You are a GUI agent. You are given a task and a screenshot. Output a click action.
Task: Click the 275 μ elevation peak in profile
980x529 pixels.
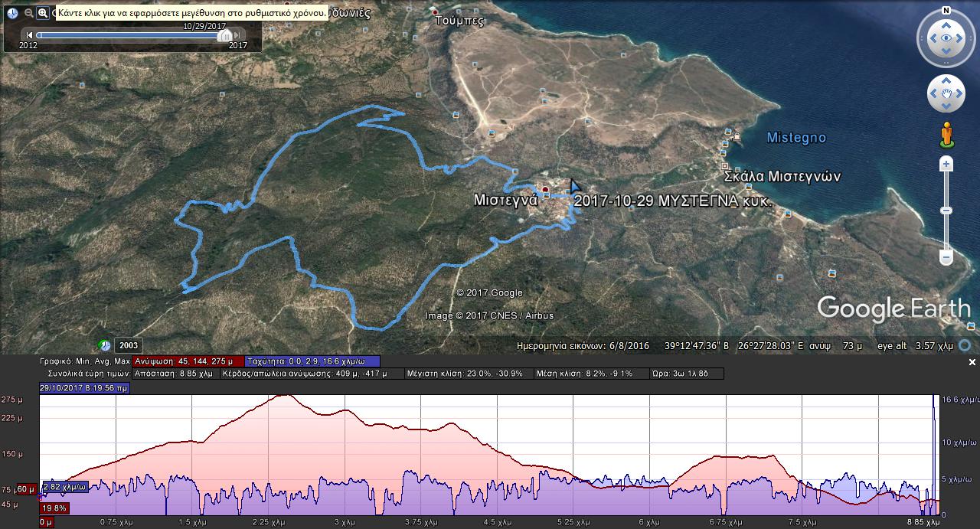coord(286,395)
